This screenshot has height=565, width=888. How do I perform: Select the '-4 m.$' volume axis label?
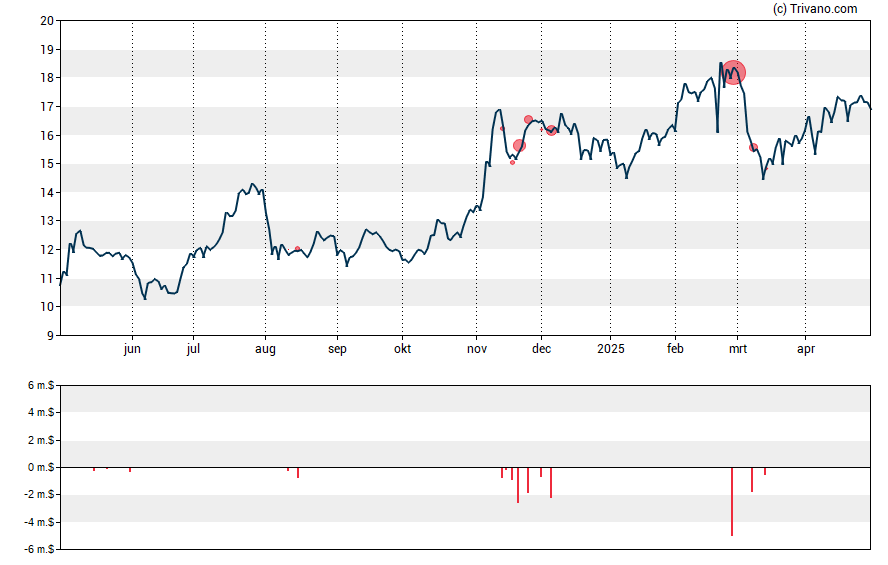(x=39, y=523)
